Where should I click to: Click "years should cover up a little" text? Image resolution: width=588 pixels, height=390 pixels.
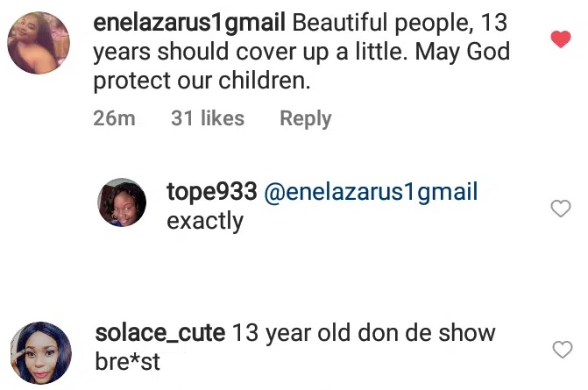(x=249, y=51)
